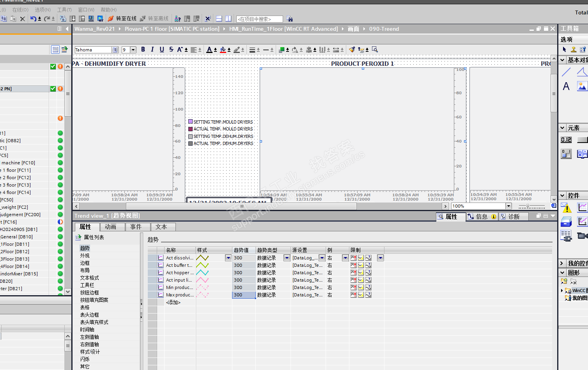Image resolution: width=588 pixels, height=370 pixels.
Task: Select 工具栏 in the property list
Action: (87, 285)
